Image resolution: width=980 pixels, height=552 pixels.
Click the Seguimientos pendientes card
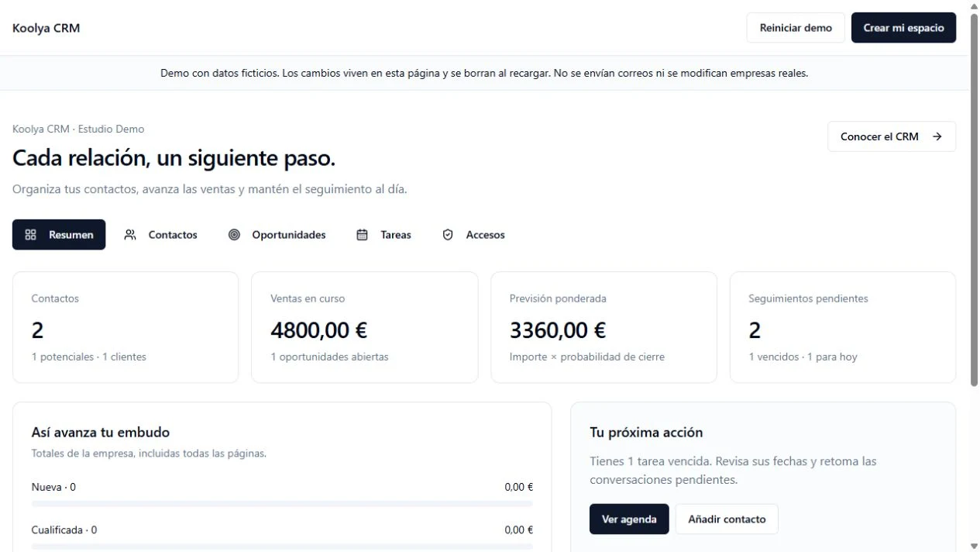(x=843, y=327)
